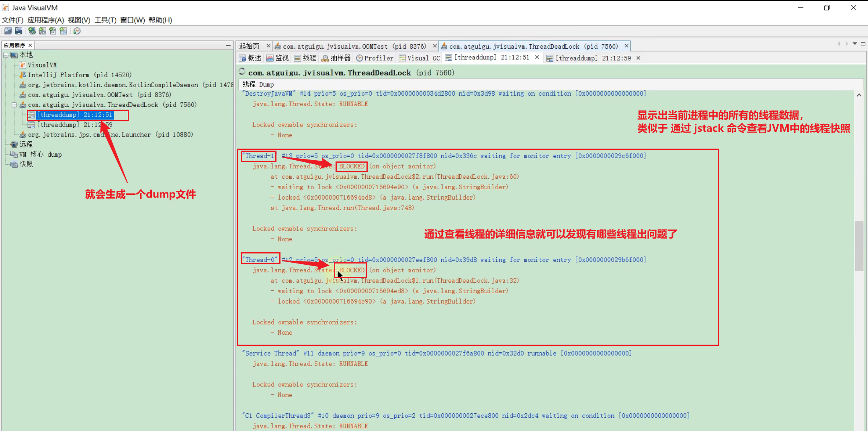Click the Add Application Snapshot toolbar icon
Screen dimensions: 868x431
63,31
